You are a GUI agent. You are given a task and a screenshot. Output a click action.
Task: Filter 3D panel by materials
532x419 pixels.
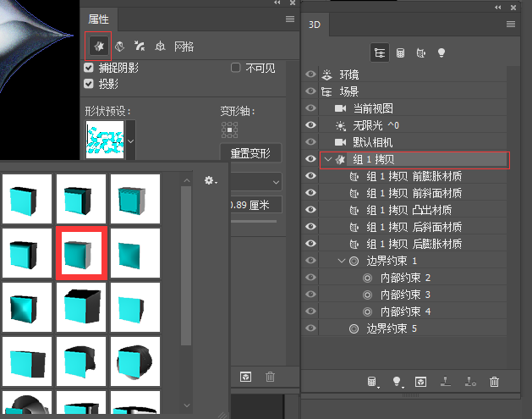[420, 52]
